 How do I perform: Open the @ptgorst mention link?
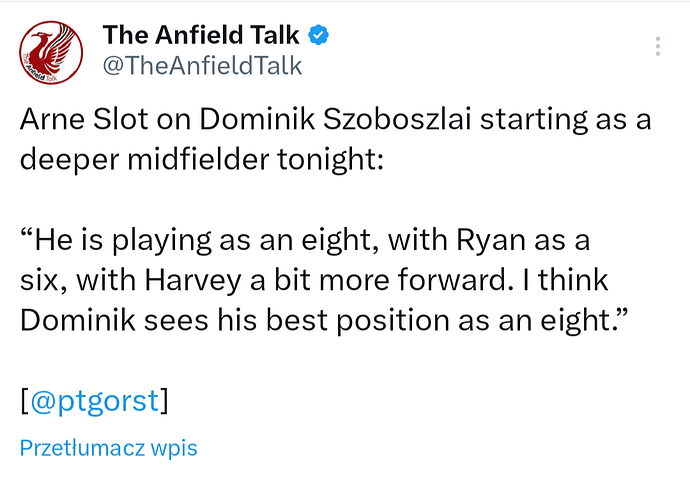[x=95, y=401]
